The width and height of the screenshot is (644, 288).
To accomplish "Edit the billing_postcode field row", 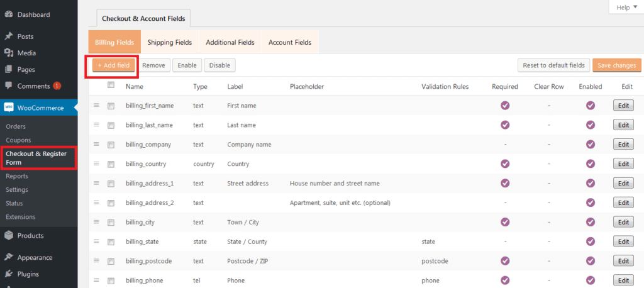I will [623, 262].
